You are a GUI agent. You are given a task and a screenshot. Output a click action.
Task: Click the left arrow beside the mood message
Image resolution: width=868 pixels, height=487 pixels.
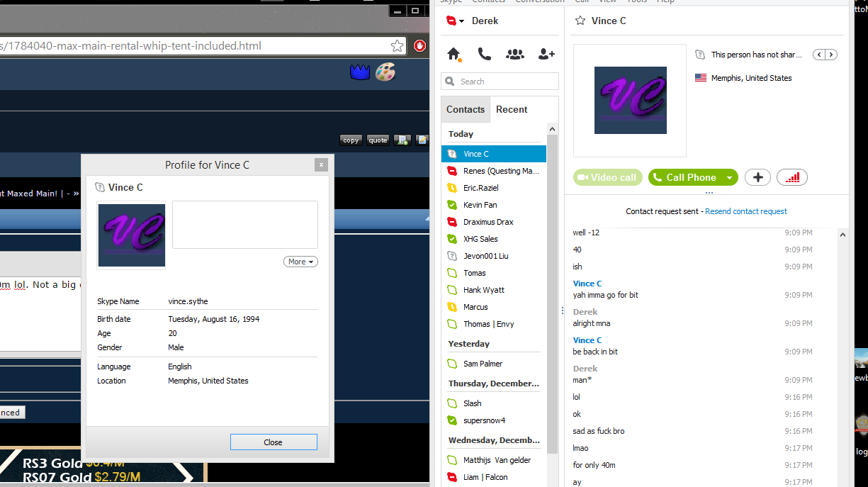[x=819, y=55]
